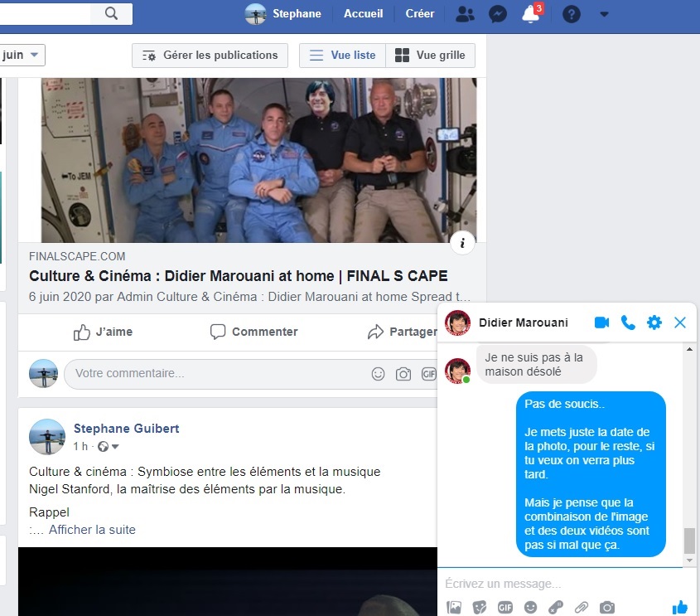Image resolution: width=700 pixels, height=616 pixels.
Task: Like the post with J'aime
Action: click(103, 332)
